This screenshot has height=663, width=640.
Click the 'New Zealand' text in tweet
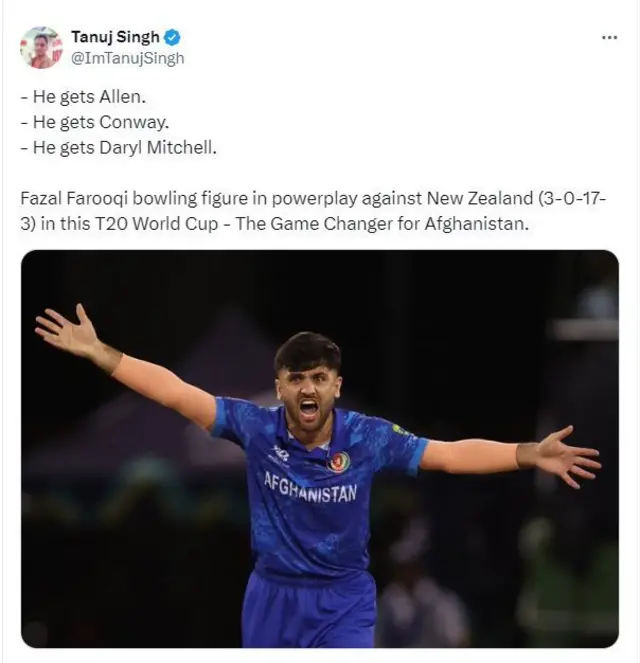480,198
